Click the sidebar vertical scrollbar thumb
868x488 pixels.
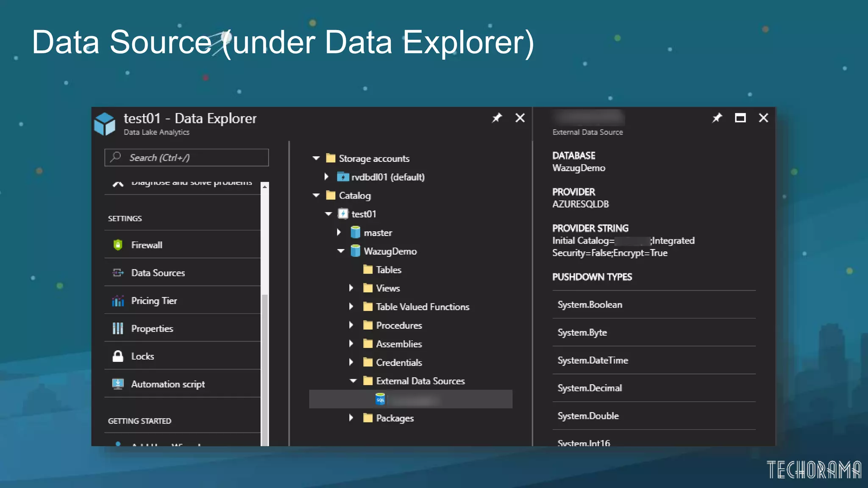click(265, 369)
